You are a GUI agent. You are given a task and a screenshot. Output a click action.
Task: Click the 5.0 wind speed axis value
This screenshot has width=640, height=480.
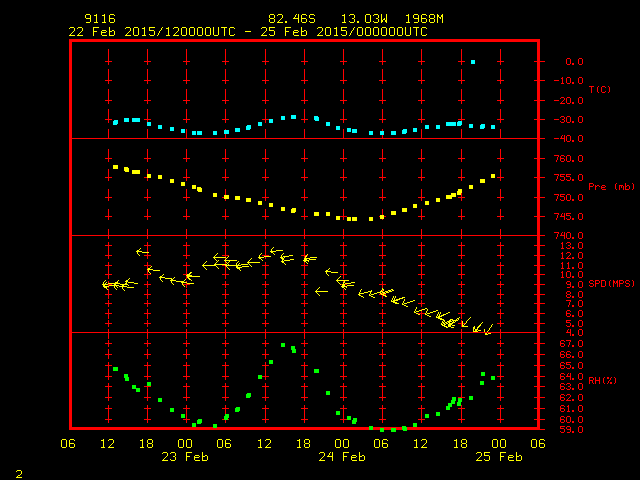574,323
